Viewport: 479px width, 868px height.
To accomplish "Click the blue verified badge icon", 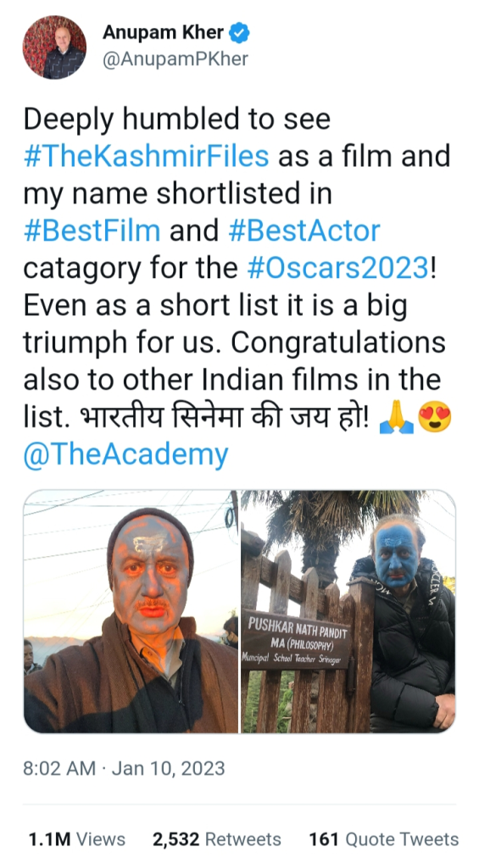I will 239,34.
